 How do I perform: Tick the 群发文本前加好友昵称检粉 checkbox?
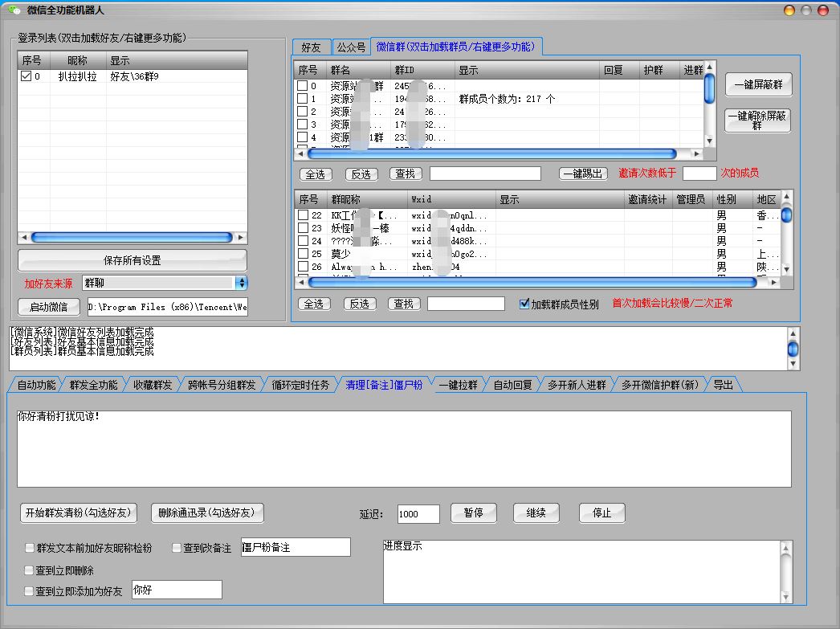pos(30,548)
